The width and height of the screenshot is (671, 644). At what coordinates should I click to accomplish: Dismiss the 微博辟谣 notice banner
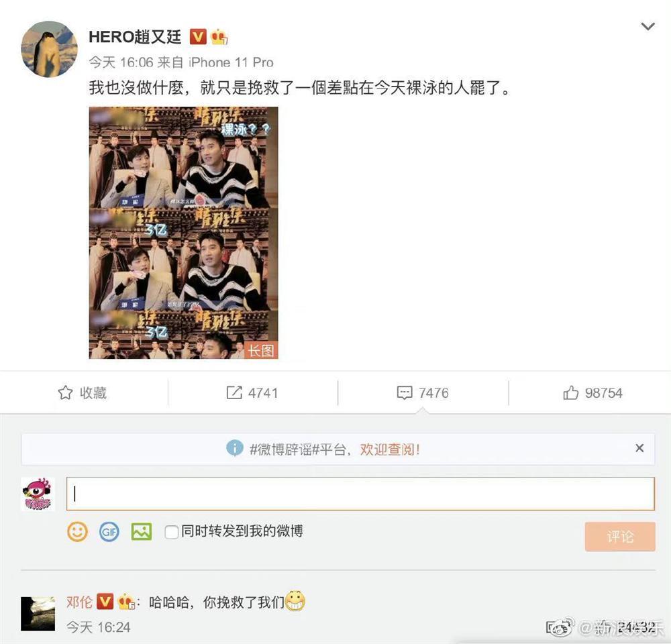click(639, 448)
